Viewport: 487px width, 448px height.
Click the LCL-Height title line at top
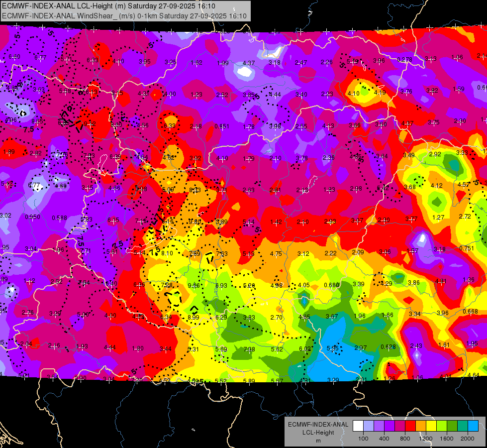point(109,6)
